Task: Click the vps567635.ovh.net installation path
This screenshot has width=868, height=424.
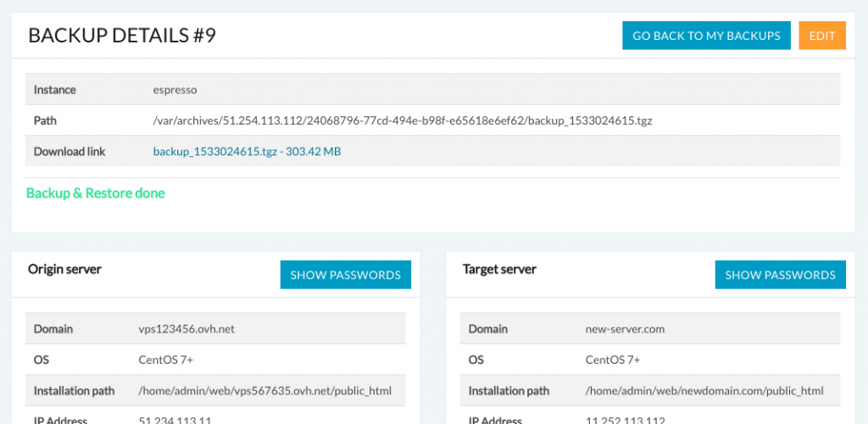Action: pyautogui.click(x=265, y=391)
